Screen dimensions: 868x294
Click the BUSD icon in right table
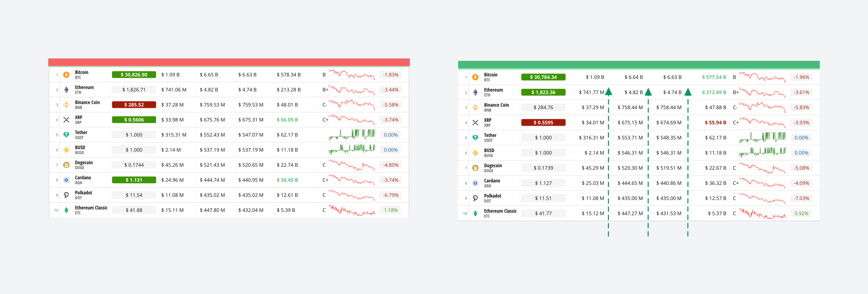(x=476, y=153)
